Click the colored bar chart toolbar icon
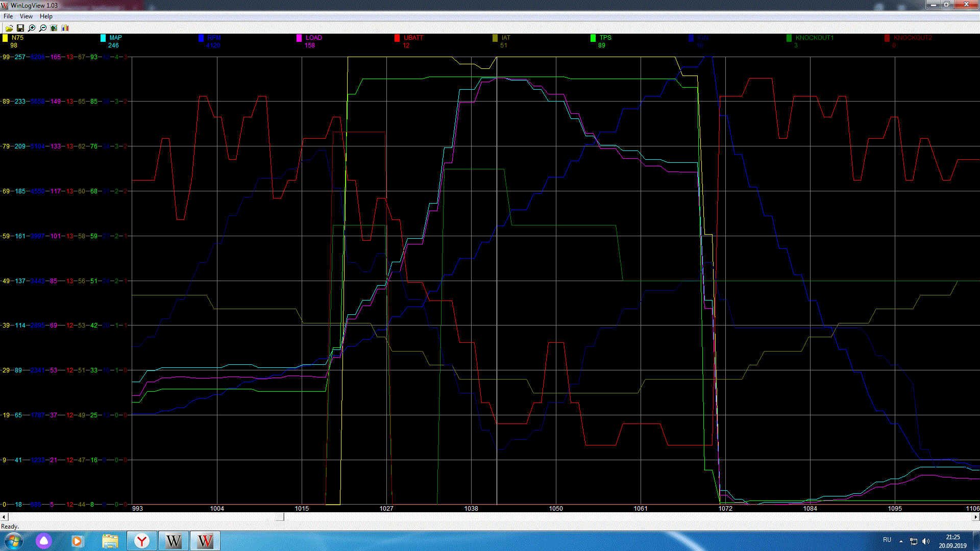This screenshot has height=551, width=980. pos(65,28)
